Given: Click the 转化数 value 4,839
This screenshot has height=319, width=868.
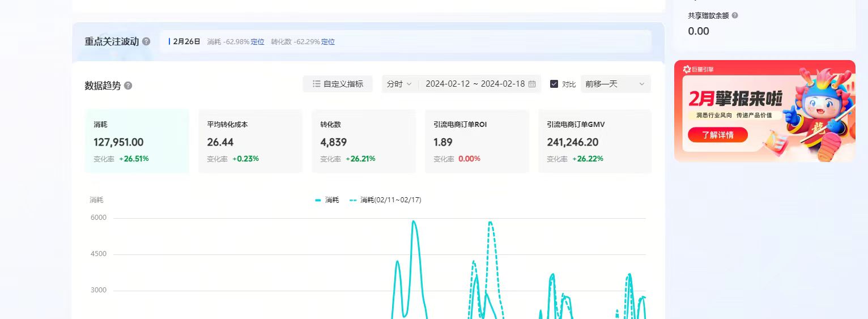Looking at the screenshot, I should point(333,142).
